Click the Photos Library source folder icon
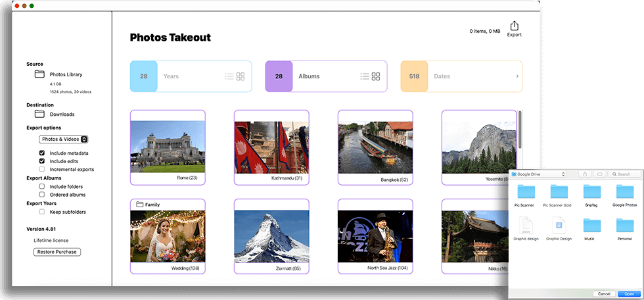 (x=39, y=74)
